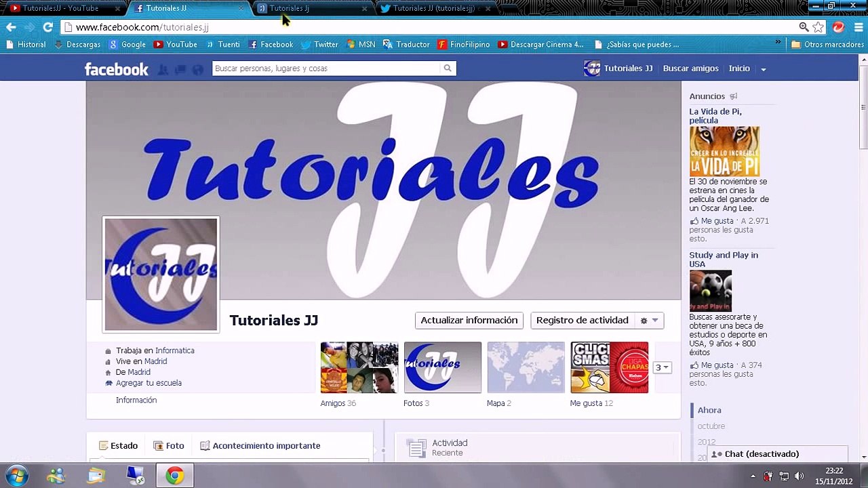Click the Chrome taskbar icon
Image resolution: width=868 pixels, height=488 pixels.
pyautogui.click(x=175, y=476)
